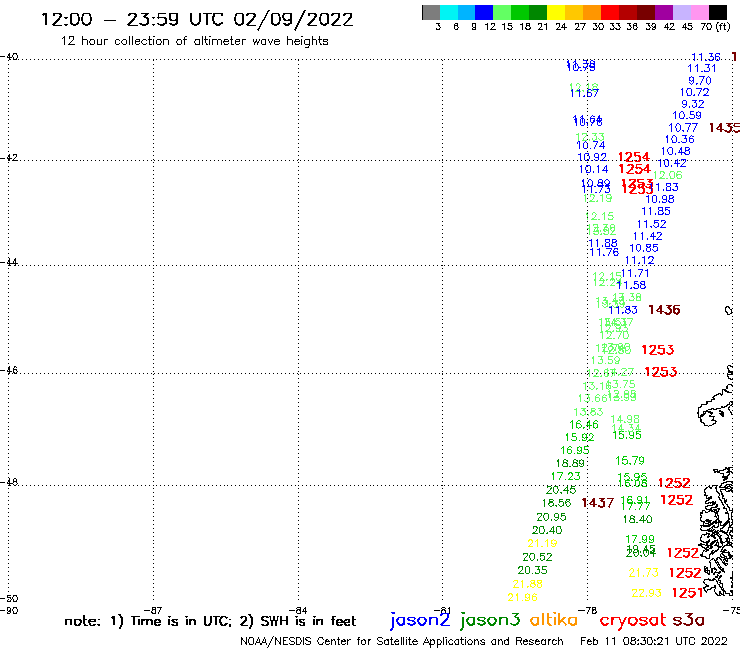Select the blue reading 10.77
The image size is (740, 650).
[683, 128]
